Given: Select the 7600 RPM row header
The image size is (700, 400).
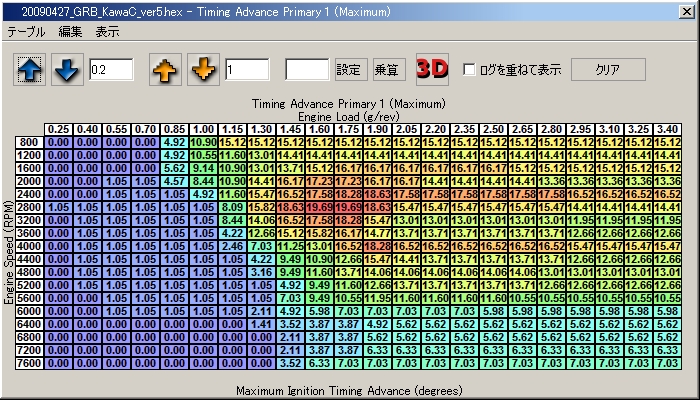Looking at the screenshot, I should tap(29, 363).
